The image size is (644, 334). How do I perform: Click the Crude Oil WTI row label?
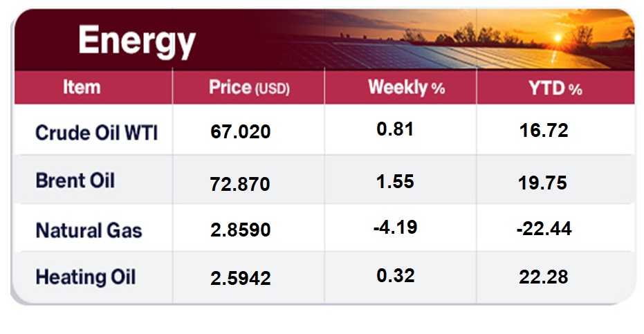(96, 131)
